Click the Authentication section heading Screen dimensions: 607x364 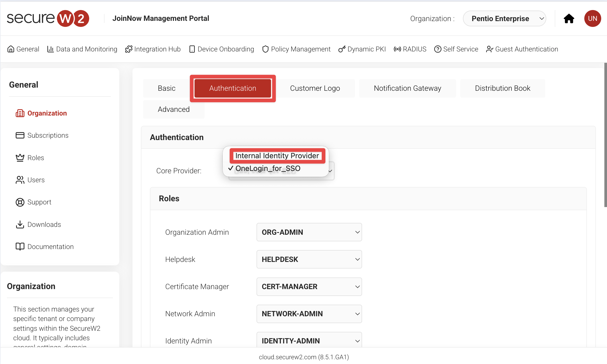coord(177,137)
